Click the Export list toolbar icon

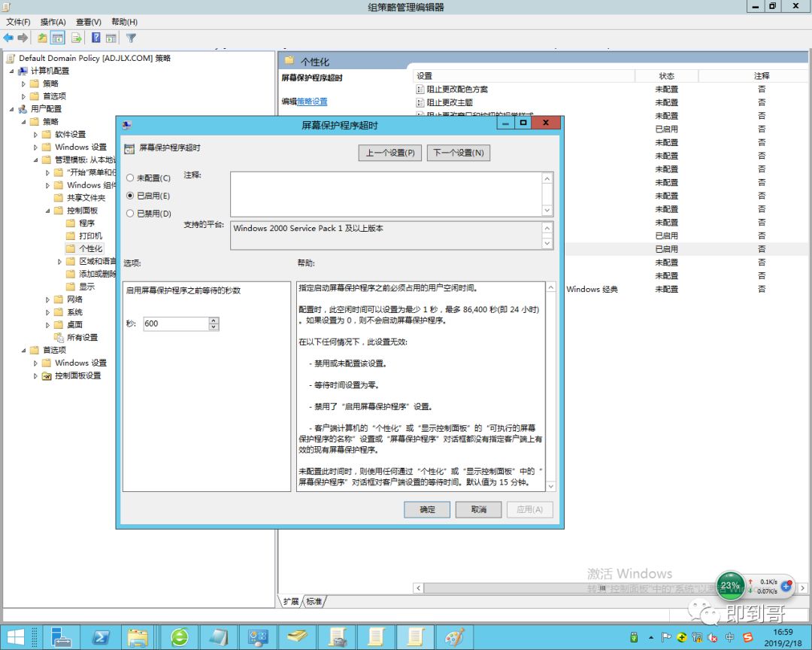(77, 38)
